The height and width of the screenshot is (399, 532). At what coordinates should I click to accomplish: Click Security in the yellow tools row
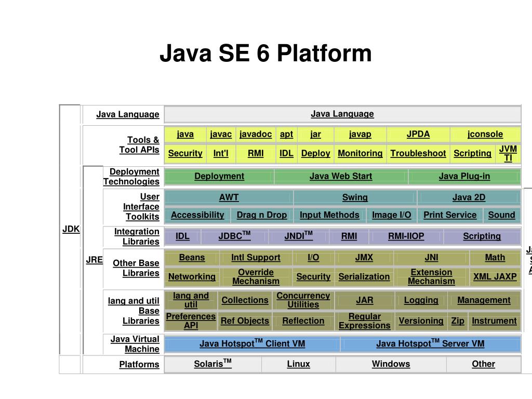click(x=185, y=153)
